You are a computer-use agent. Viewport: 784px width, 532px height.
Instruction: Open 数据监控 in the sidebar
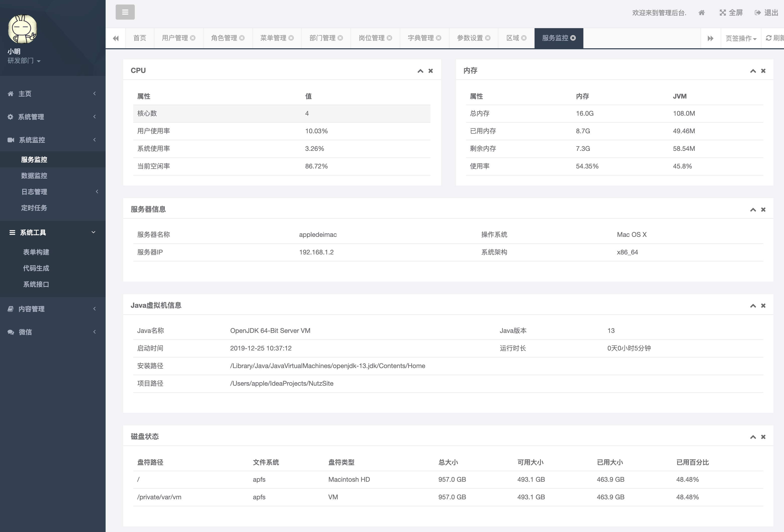click(x=34, y=175)
